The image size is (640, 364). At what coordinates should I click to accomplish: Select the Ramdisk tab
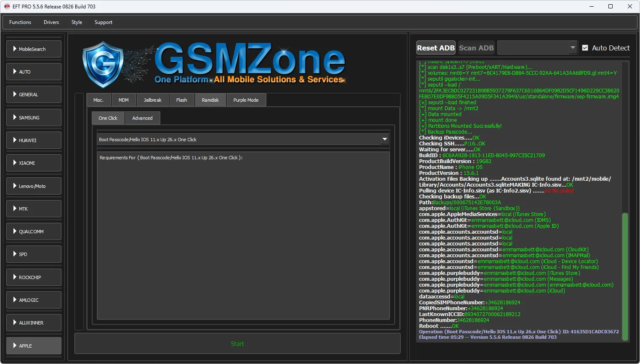(210, 100)
